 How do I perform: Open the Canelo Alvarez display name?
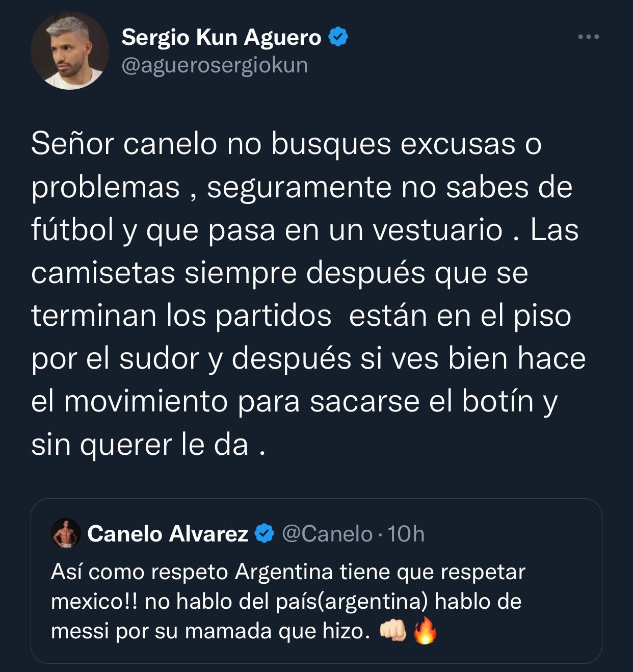click(x=168, y=534)
